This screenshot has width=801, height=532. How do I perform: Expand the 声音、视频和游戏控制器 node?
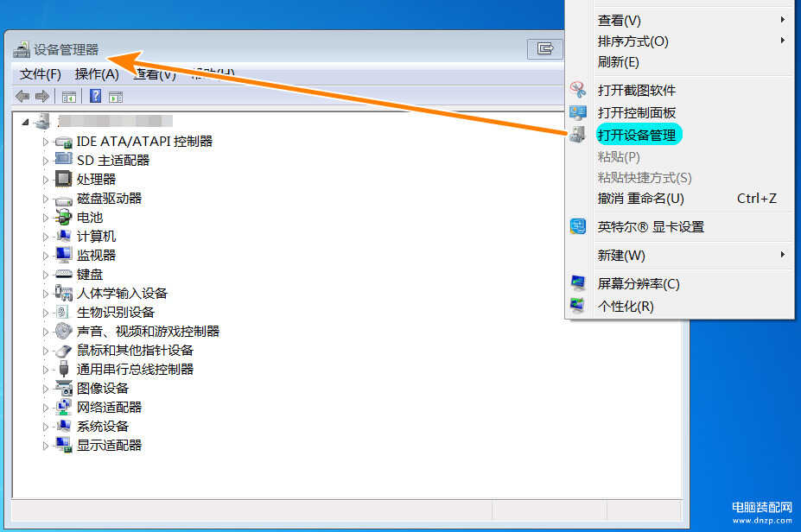click(46, 332)
